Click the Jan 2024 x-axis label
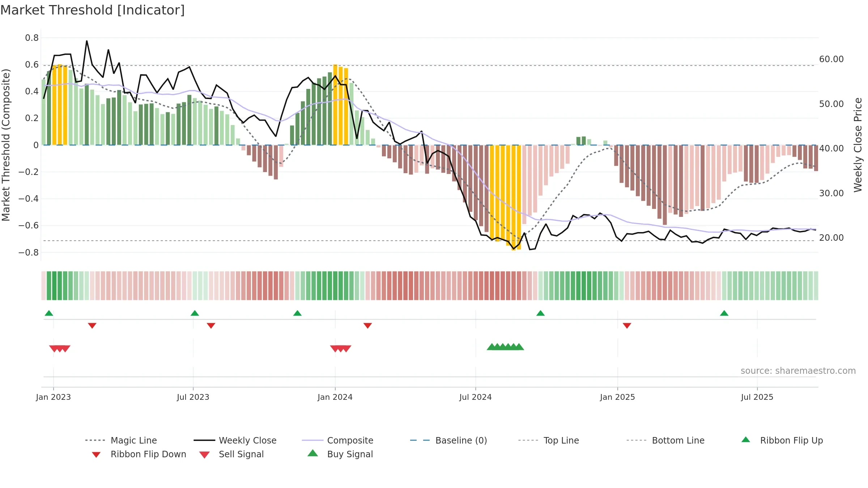This screenshot has height=488, width=868. coord(335,397)
